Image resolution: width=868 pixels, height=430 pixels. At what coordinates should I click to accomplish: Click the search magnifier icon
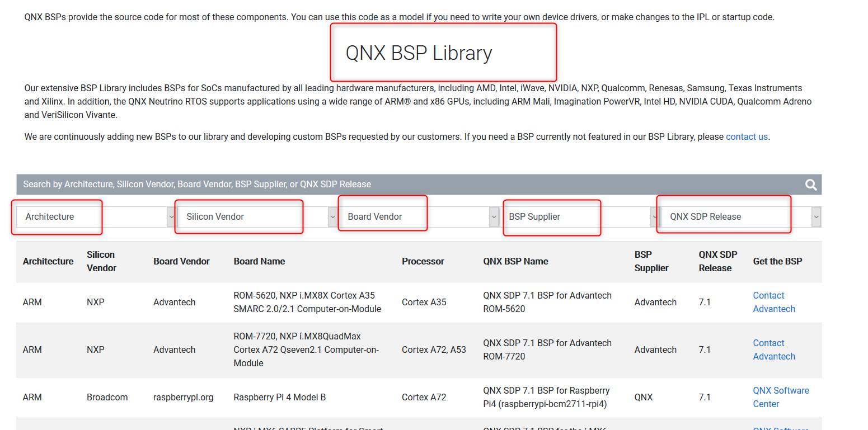coord(810,185)
